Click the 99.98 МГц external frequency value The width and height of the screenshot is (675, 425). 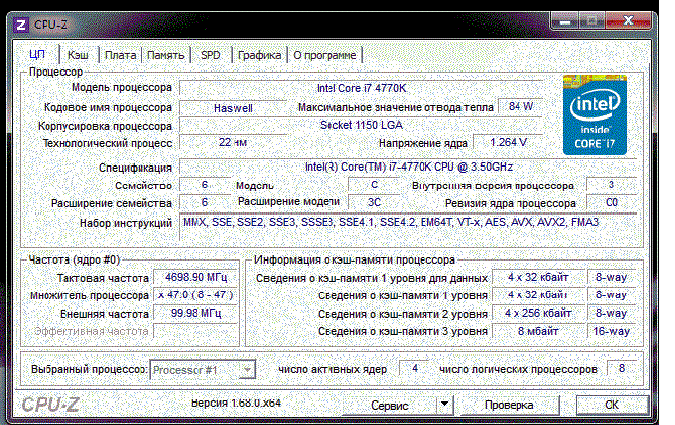click(x=195, y=313)
